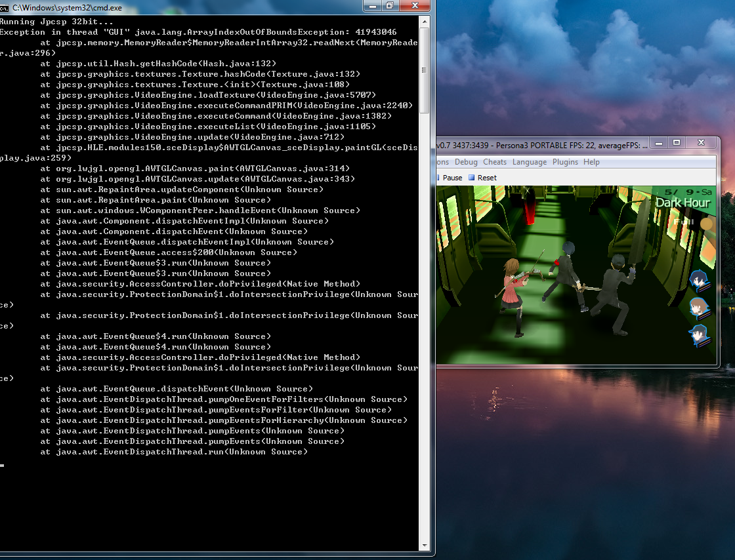Image resolution: width=735 pixels, height=560 pixels.
Task: Open the Help menu in Jpcsp
Action: [x=591, y=161]
